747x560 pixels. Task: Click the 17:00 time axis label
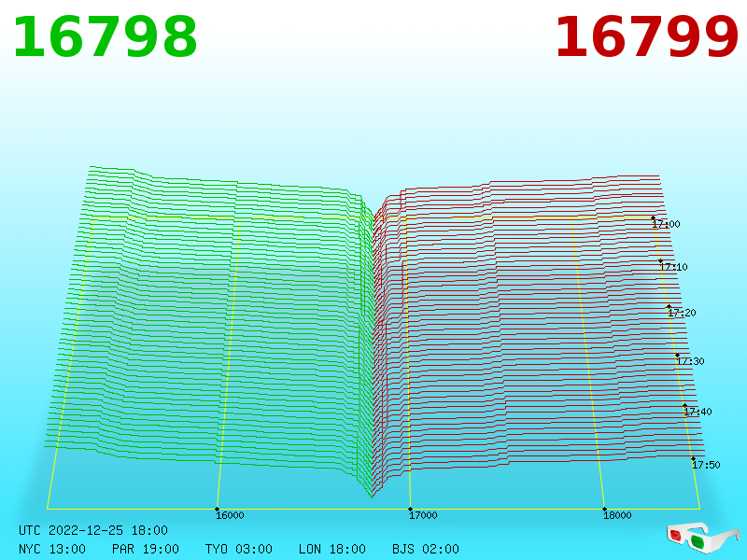click(x=666, y=224)
